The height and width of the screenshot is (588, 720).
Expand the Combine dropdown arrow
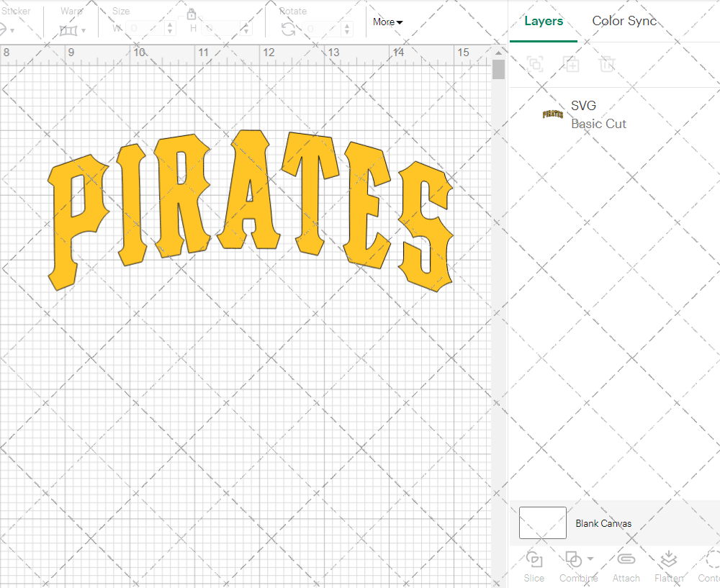point(590,559)
